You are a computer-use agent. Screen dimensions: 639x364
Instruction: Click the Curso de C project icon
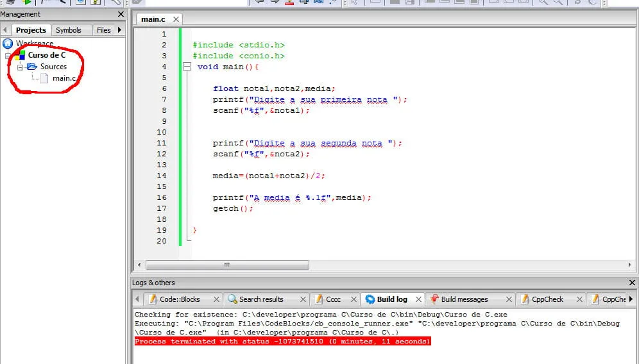[20, 55]
